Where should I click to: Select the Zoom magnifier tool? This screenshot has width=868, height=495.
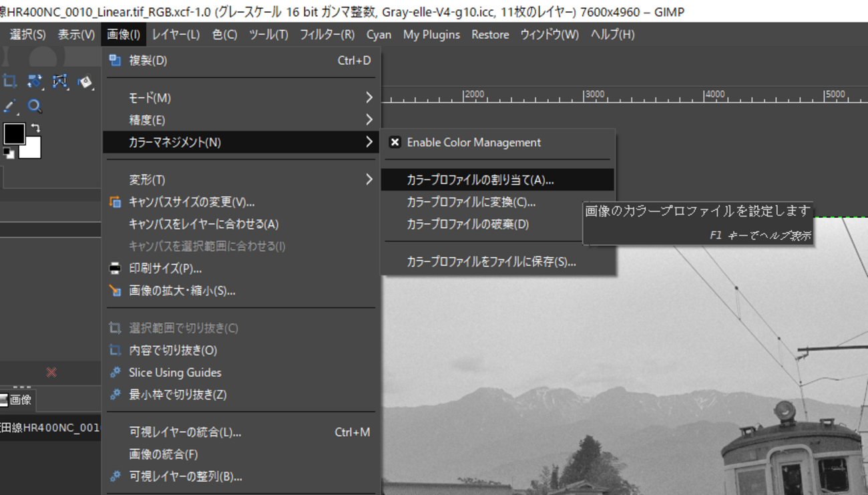pos(35,106)
